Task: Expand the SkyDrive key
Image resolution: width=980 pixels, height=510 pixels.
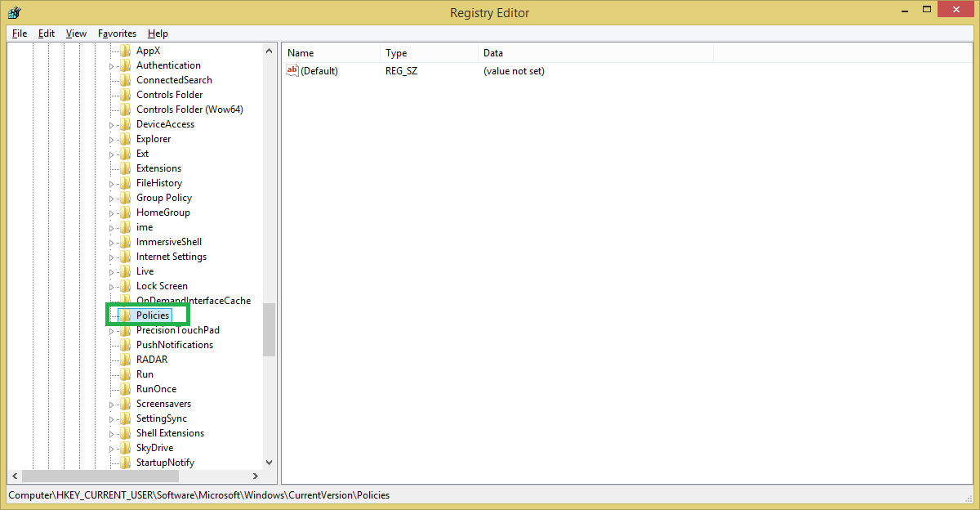Action: pos(112,449)
